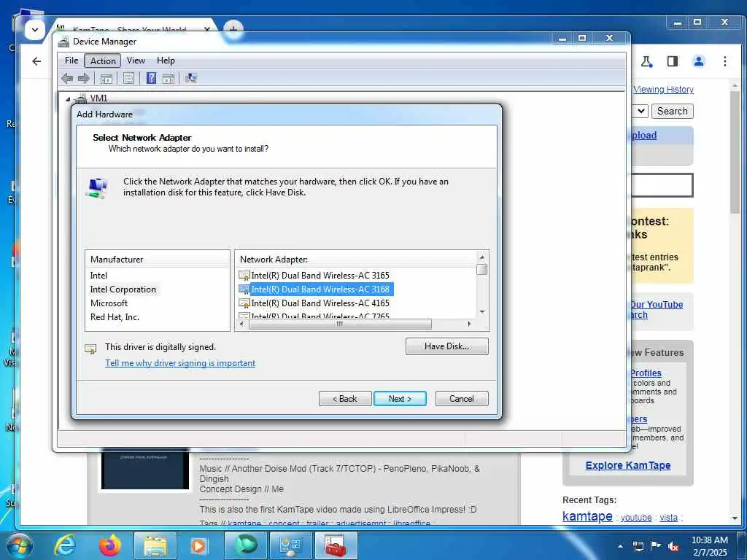This screenshot has height=560, width=747.
Task: Open the View menu in Device Manager
Action: click(x=136, y=61)
